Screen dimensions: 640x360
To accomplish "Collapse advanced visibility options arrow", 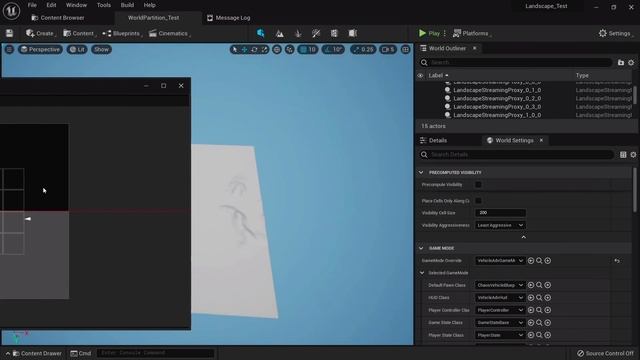I will (x=524, y=237).
